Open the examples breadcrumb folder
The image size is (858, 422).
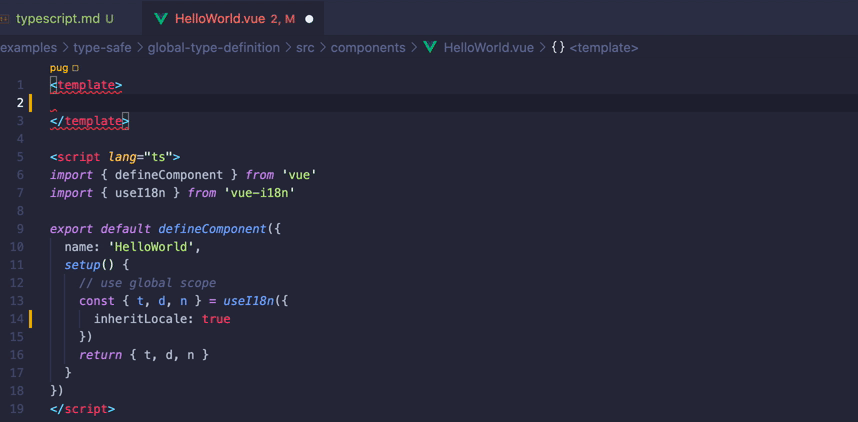tap(28, 47)
